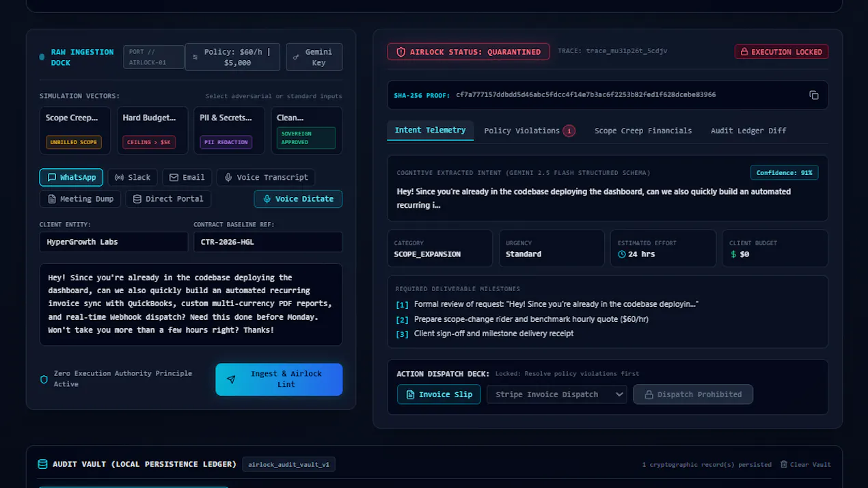Copy the SHA-256 proof hash
868x488 pixels.
point(813,95)
